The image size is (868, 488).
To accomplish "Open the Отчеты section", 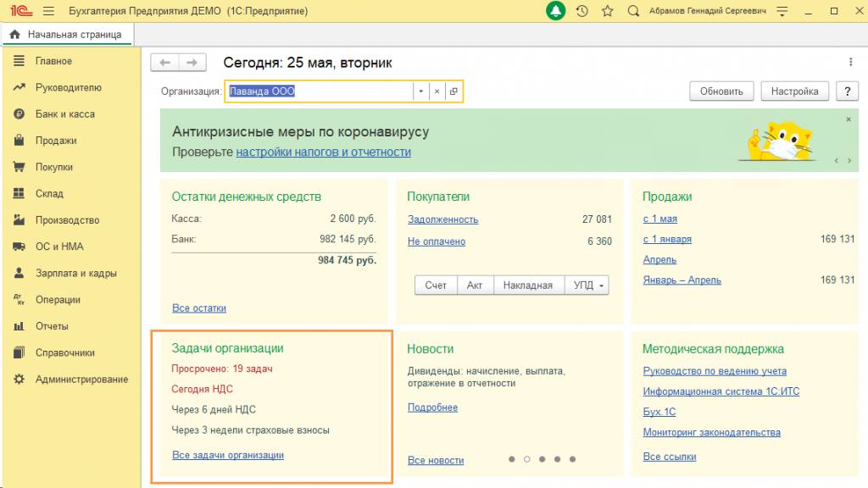I will [x=52, y=326].
